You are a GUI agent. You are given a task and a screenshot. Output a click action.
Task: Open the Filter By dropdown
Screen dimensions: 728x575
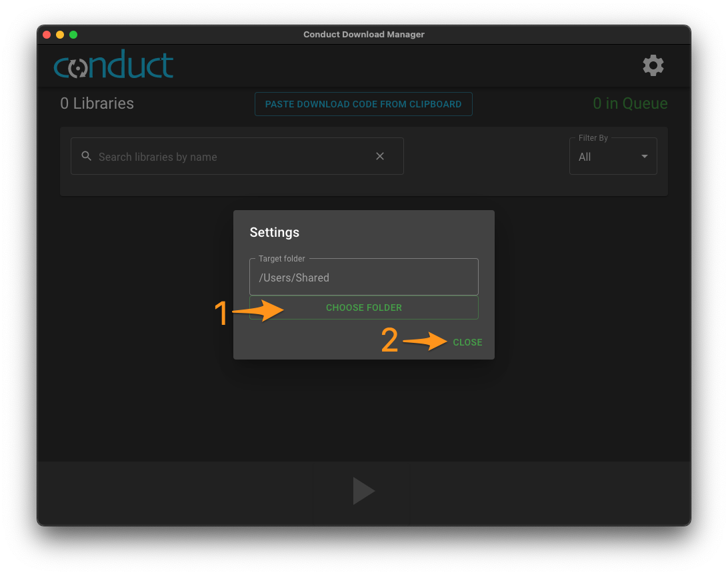pyautogui.click(x=613, y=157)
